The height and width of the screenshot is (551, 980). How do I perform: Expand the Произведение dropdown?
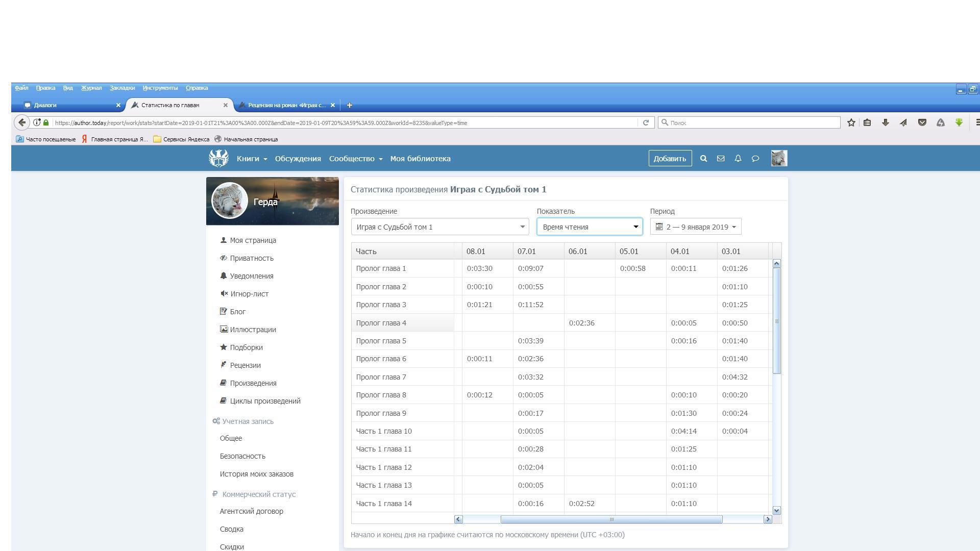coord(439,227)
